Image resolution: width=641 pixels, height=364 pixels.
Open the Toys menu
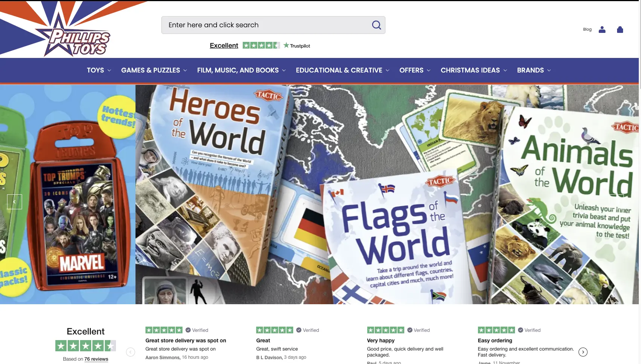(x=95, y=70)
